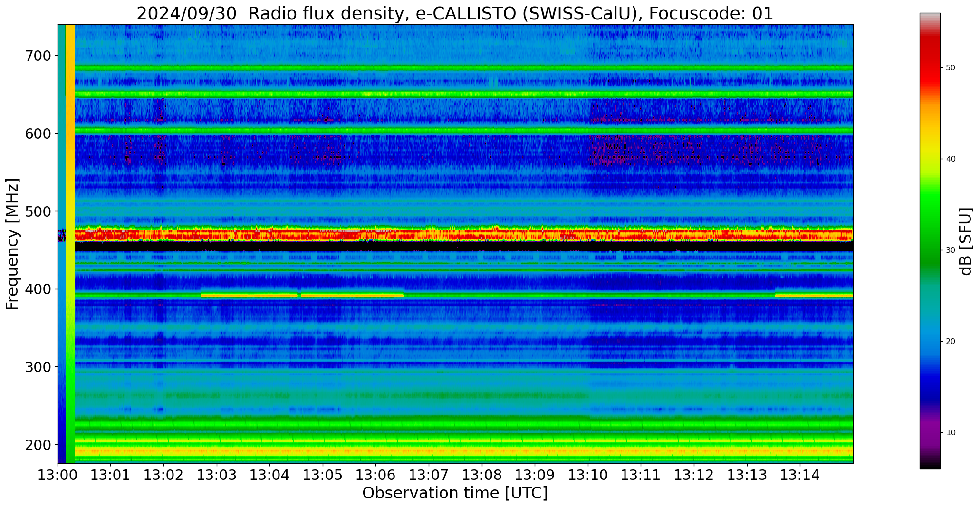Click the 700 frequency tick label

[x=38, y=56]
